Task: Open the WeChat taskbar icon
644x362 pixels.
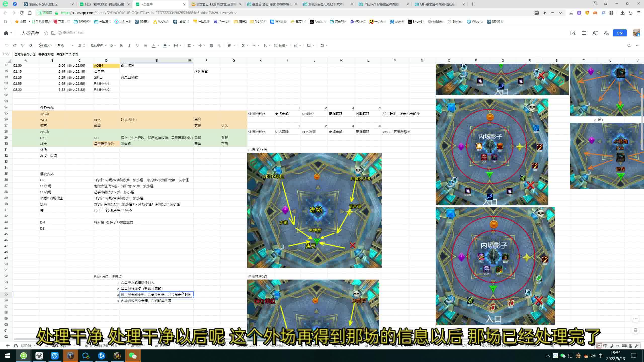Action: 133,356
